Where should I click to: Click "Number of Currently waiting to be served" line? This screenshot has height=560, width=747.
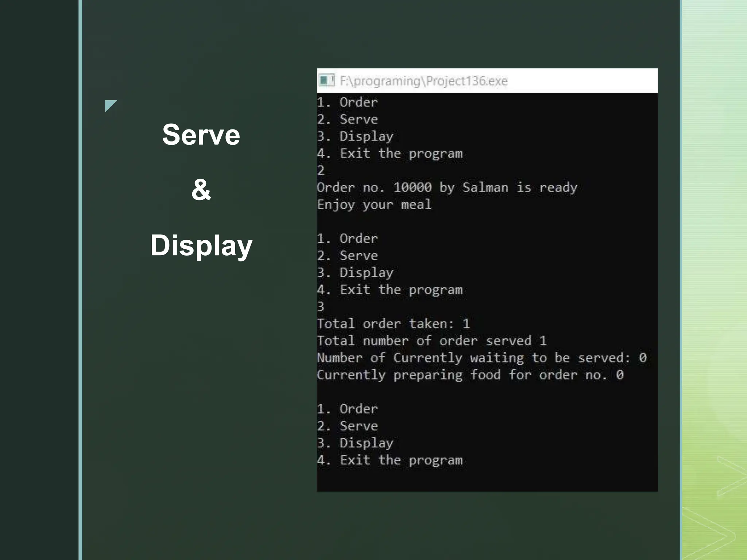pos(481,358)
